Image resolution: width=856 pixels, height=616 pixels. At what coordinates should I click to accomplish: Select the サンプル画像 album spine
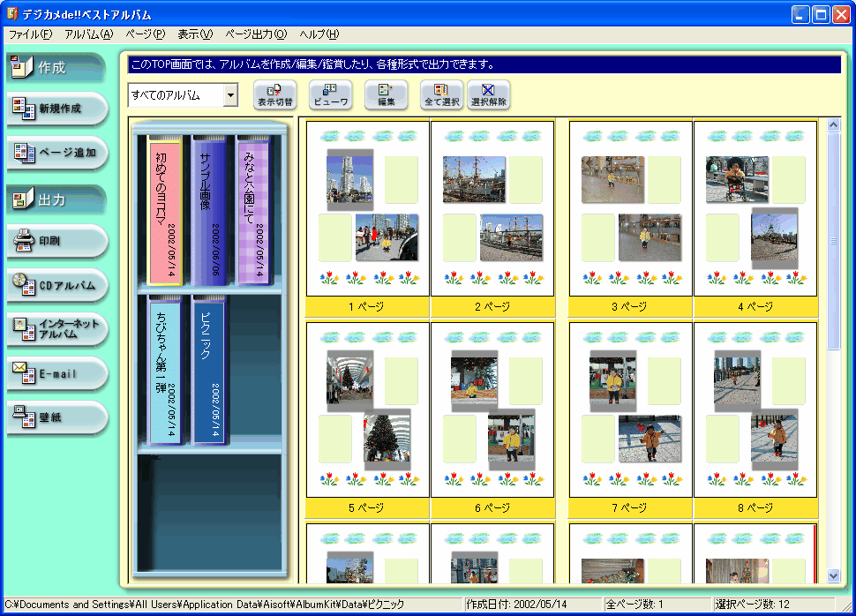(209, 210)
